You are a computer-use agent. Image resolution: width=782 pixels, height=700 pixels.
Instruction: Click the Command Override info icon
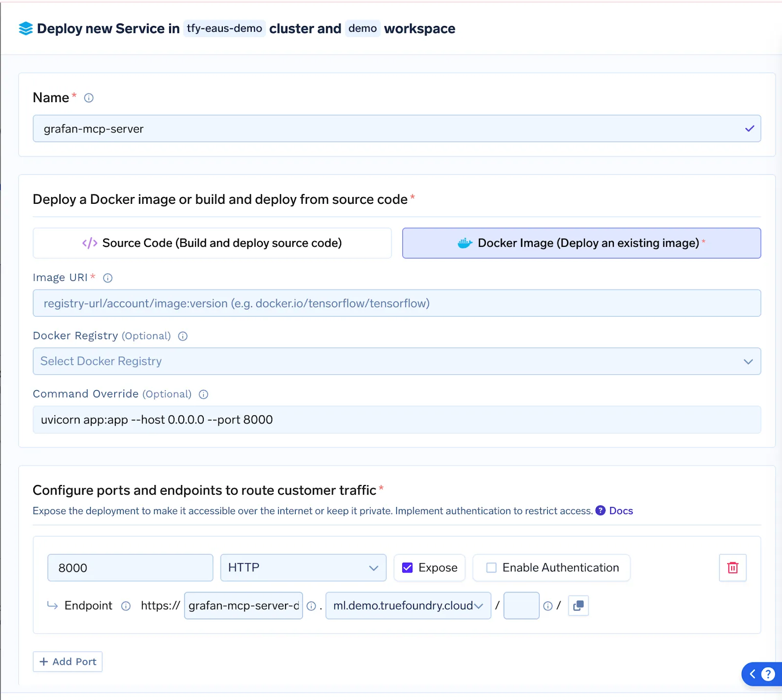pos(203,394)
